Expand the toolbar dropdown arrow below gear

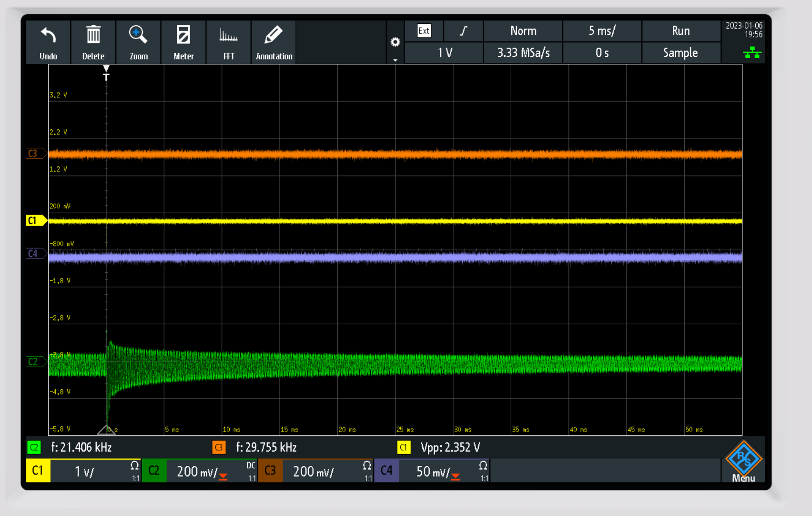(x=395, y=60)
